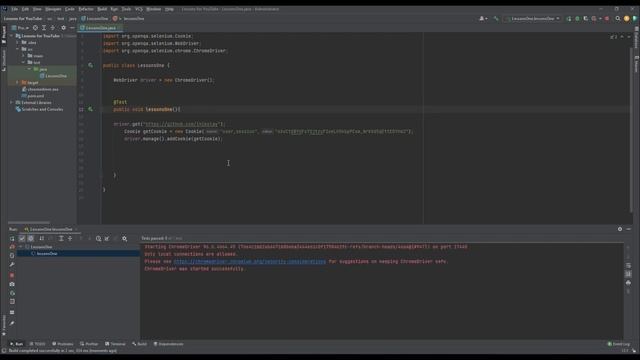Open the Refactor menu
Screen dimensions: 640x360
click(x=86, y=9)
